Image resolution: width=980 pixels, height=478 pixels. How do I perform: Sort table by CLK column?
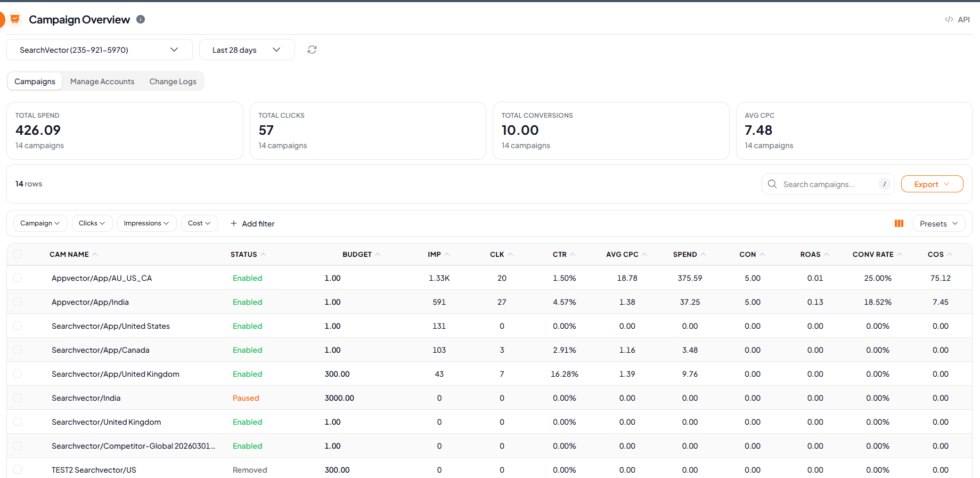(502, 254)
